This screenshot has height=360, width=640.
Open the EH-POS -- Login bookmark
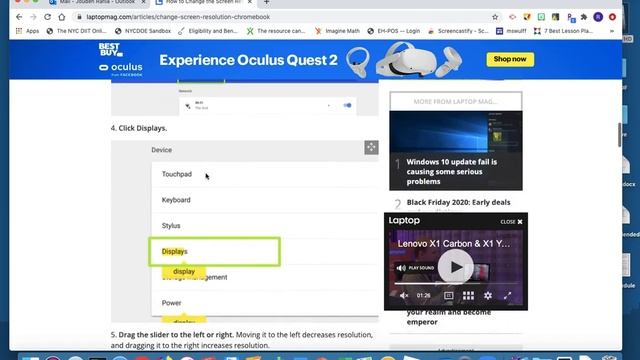click(x=393, y=31)
